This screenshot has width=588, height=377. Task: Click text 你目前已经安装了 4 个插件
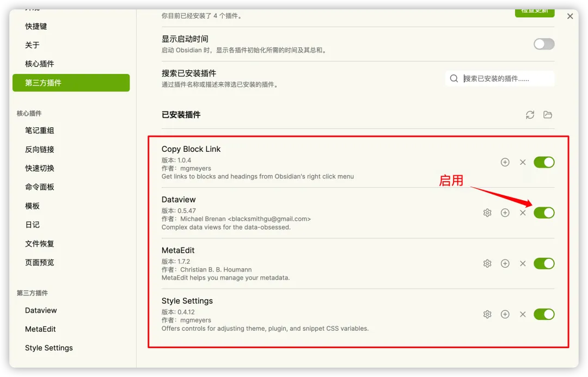(x=201, y=16)
